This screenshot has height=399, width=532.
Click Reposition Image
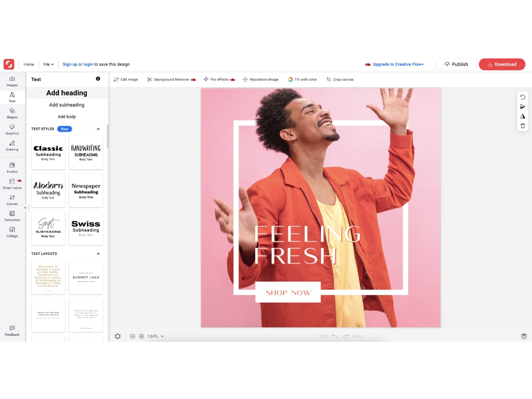[x=261, y=79]
